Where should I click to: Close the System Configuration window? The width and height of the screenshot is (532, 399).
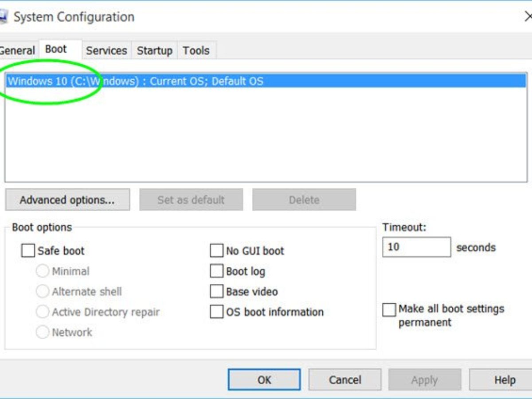(528, 17)
